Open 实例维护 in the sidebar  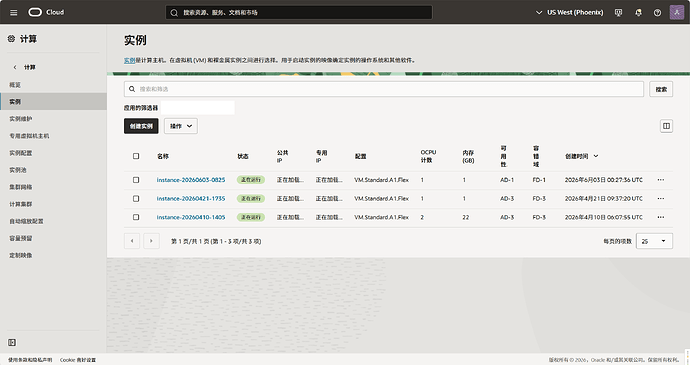point(21,119)
